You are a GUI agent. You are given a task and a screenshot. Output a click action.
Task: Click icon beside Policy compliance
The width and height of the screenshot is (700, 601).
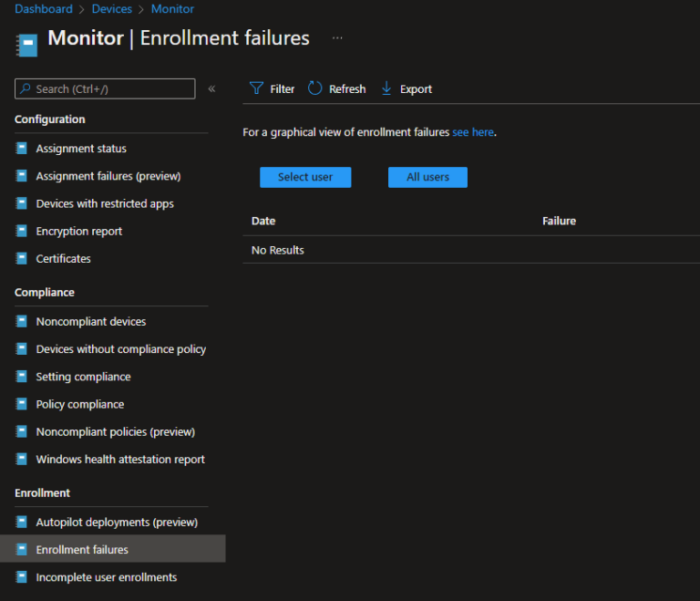[22, 404]
